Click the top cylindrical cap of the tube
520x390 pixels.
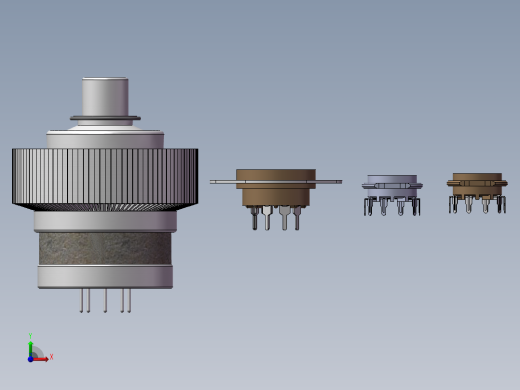(105, 97)
